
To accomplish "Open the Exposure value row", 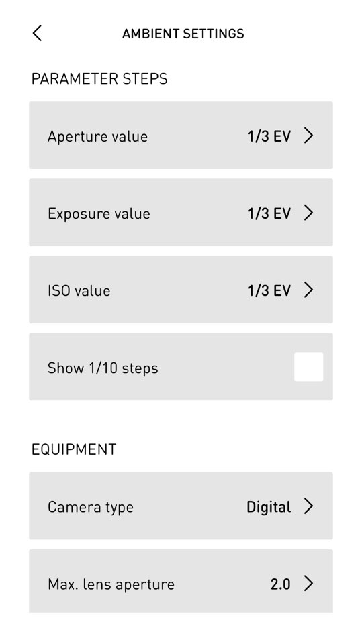I will (181, 213).
